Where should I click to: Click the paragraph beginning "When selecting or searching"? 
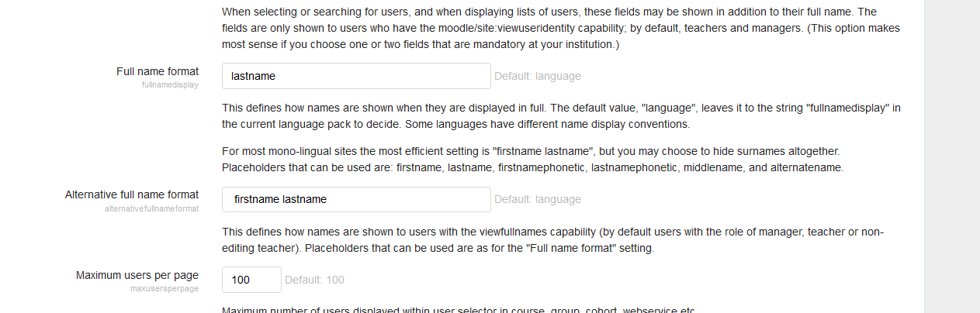pyautogui.click(x=561, y=28)
